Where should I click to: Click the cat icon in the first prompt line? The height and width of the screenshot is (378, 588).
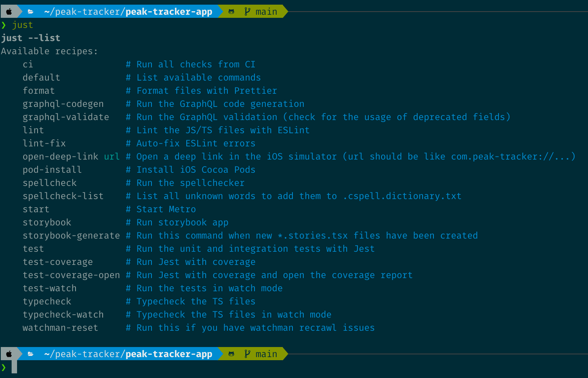231,12
